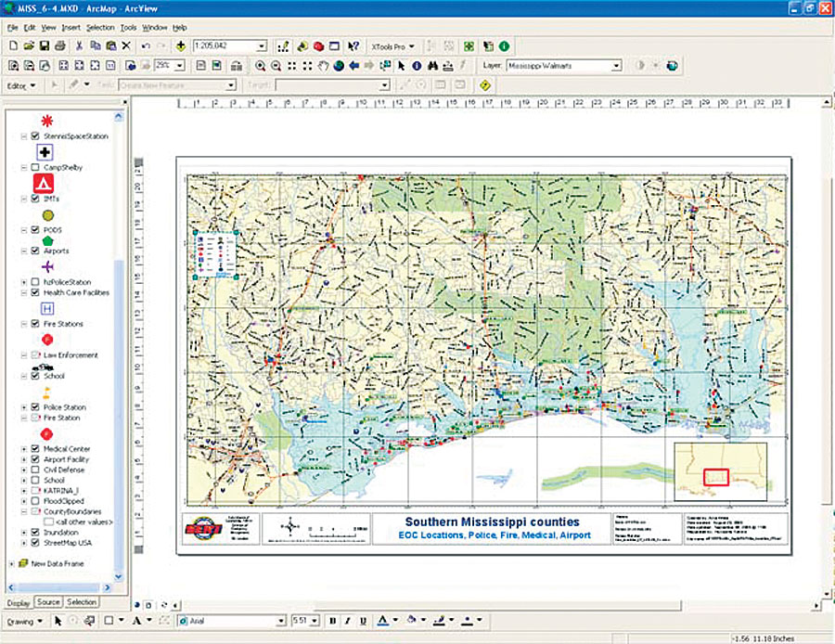Open the Drawing dropdown menu
Viewport: 835px width, 644px height.
pyautogui.click(x=24, y=621)
